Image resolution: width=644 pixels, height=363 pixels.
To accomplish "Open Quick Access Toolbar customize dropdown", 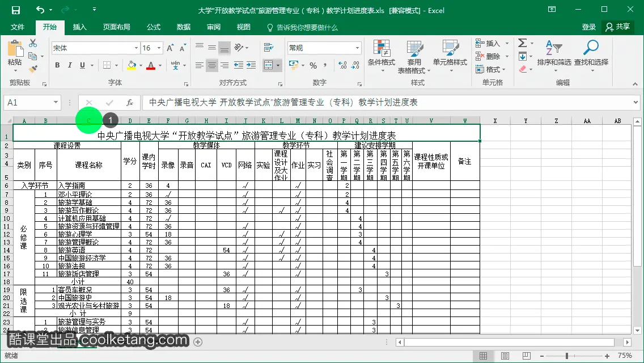I will [x=94, y=10].
